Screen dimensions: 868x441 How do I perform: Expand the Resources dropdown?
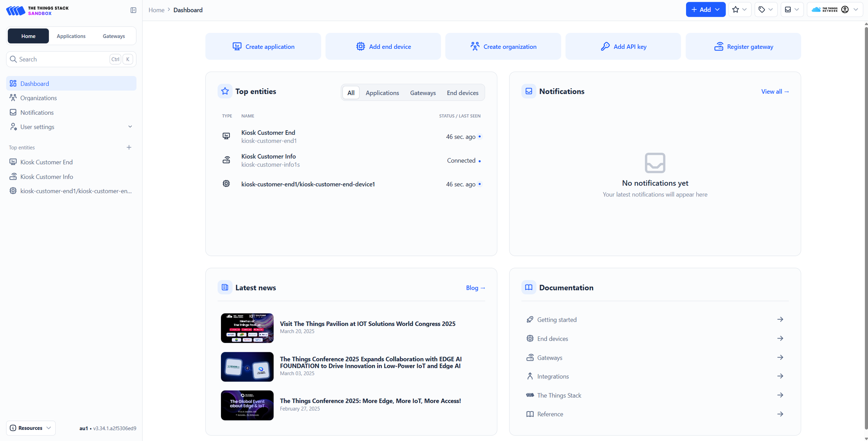(x=31, y=428)
